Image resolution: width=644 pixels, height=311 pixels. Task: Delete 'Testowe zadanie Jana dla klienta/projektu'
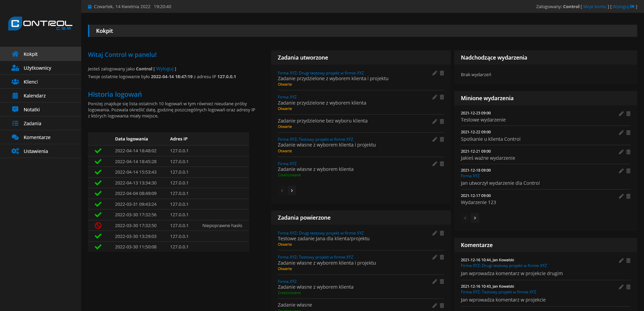coord(442,233)
